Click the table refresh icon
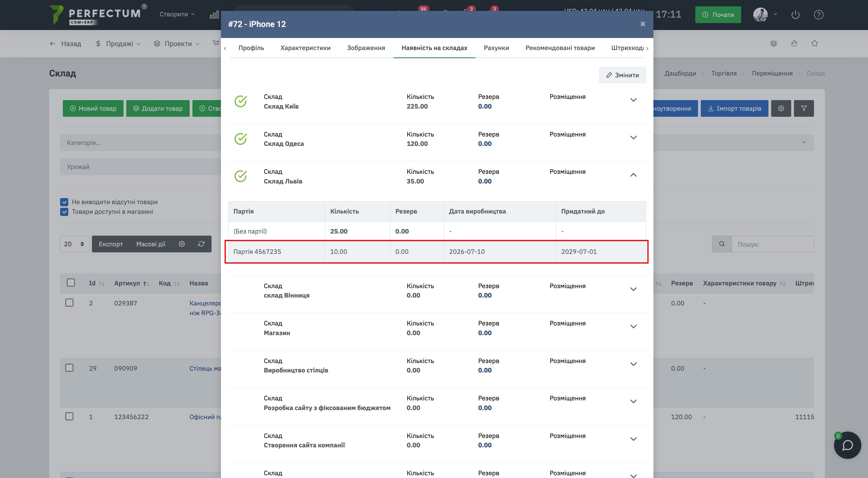868x478 pixels. (x=201, y=244)
